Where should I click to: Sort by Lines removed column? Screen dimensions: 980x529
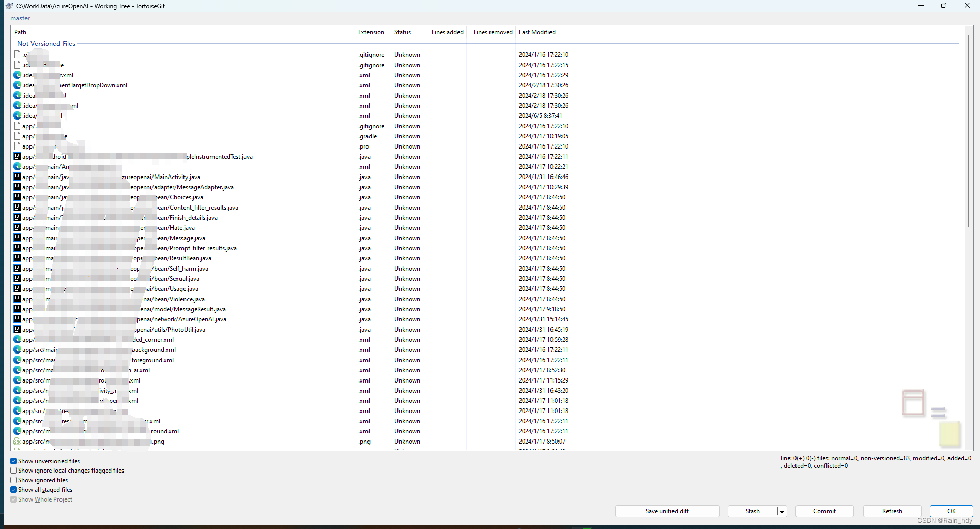pyautogui.click(x=493, y=32)
